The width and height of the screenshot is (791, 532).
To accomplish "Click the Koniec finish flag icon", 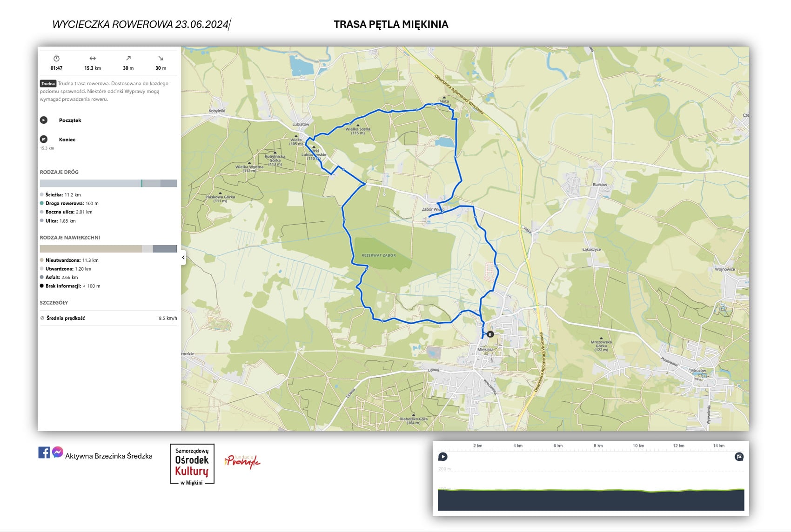I will [44, 139].
